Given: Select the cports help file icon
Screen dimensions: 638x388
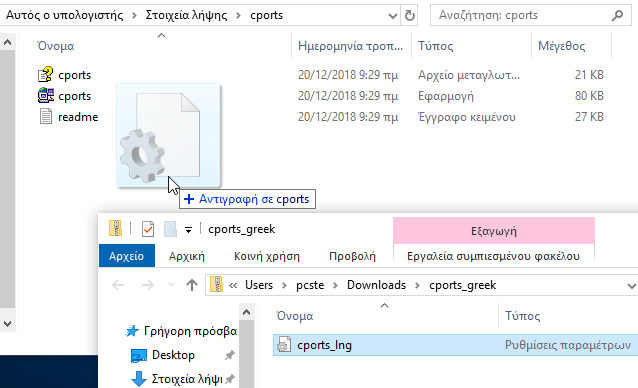Looking at the screenshot, I should (46, 75).
